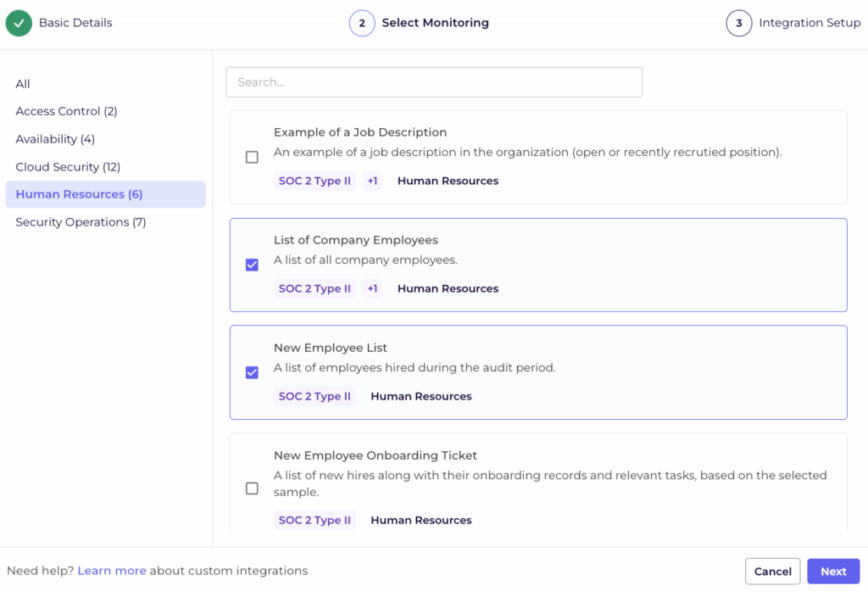Click the Integration Setup step label
Viewport: 868px width, 592px height.
[810, 23]
